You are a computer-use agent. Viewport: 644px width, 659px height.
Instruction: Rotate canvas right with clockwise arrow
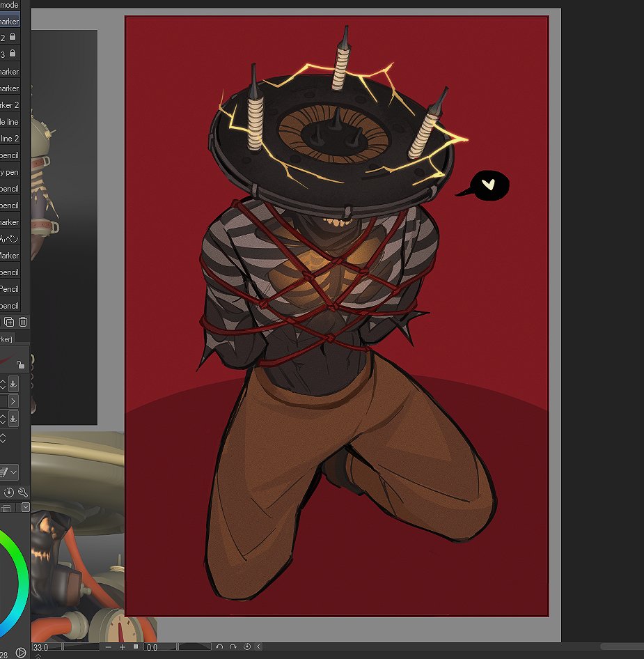(233, 647)
